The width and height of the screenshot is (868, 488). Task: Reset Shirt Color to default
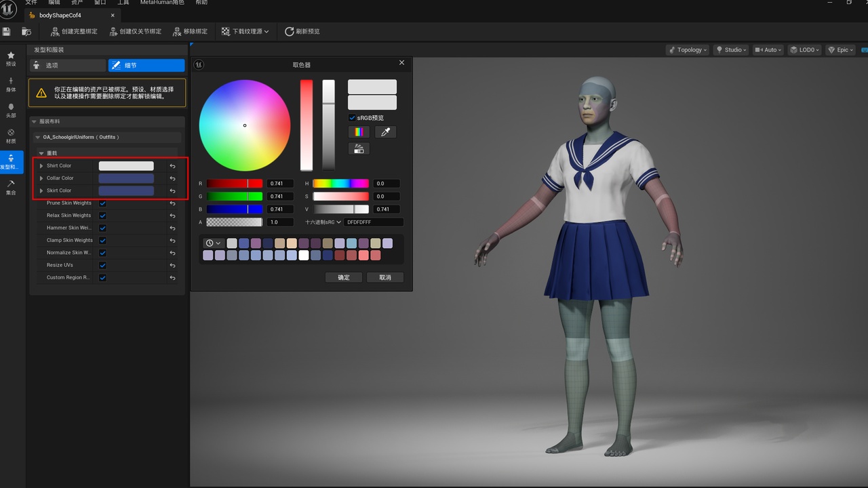172,166
